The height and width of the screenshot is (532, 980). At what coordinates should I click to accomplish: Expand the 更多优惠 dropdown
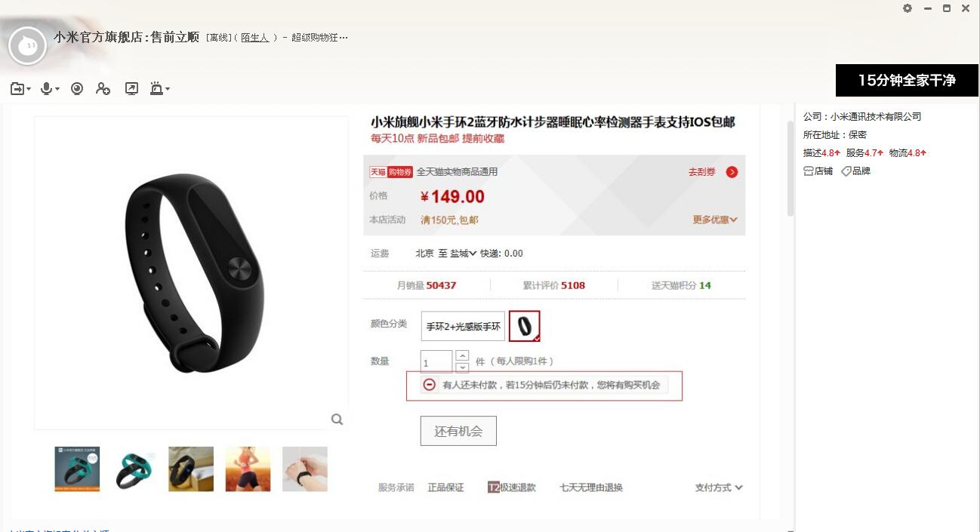[715, 220]
